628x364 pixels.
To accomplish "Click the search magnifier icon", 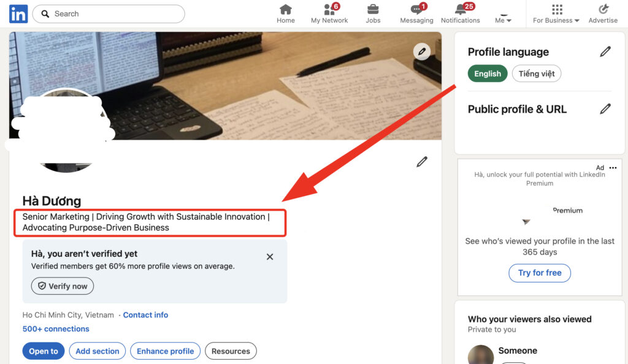I will pyautogui.click(x=45, y=14).
